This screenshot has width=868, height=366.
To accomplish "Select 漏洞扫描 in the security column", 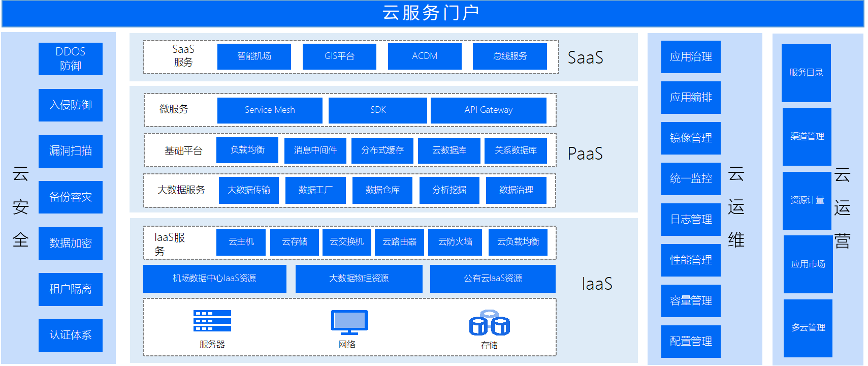I will 71,150.
